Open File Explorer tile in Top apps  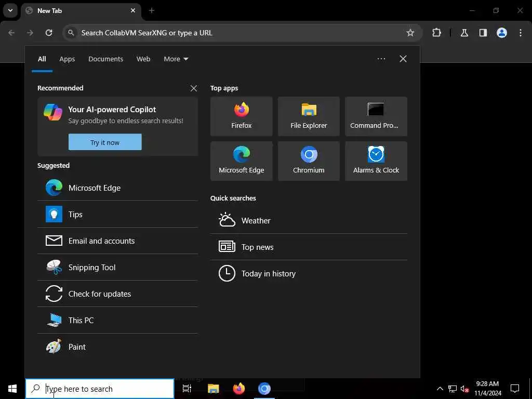point(309,116)
